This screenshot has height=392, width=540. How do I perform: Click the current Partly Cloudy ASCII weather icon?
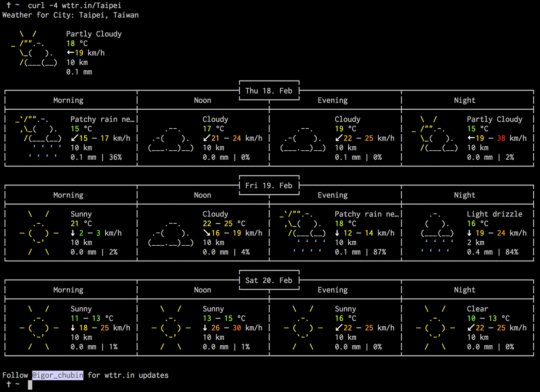pyautogui.click(x=34, y=48)
